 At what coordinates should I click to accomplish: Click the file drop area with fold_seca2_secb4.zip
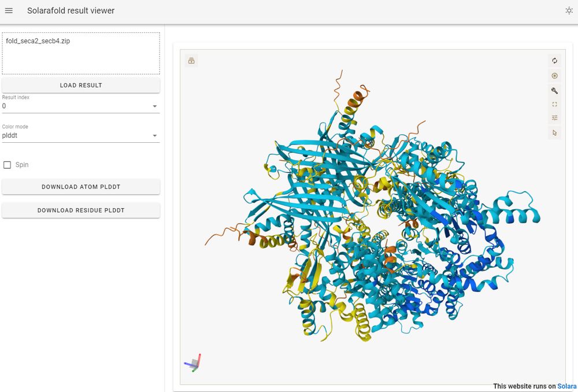point(81,53)
